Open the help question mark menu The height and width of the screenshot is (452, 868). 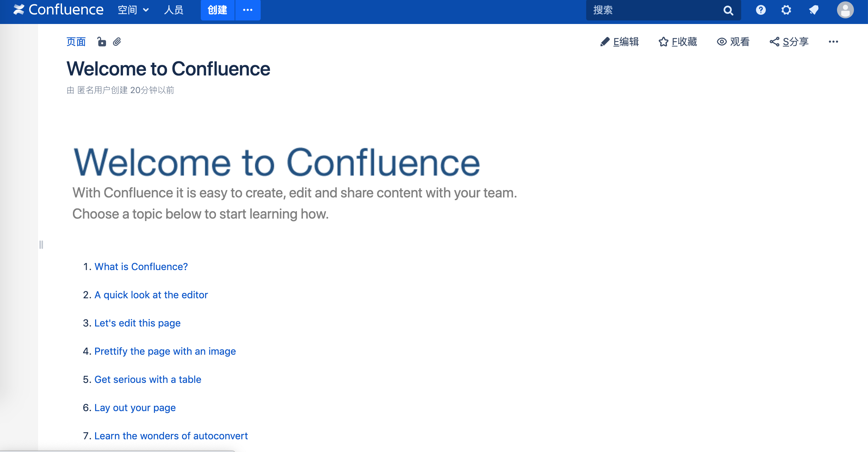coord(761,10)
